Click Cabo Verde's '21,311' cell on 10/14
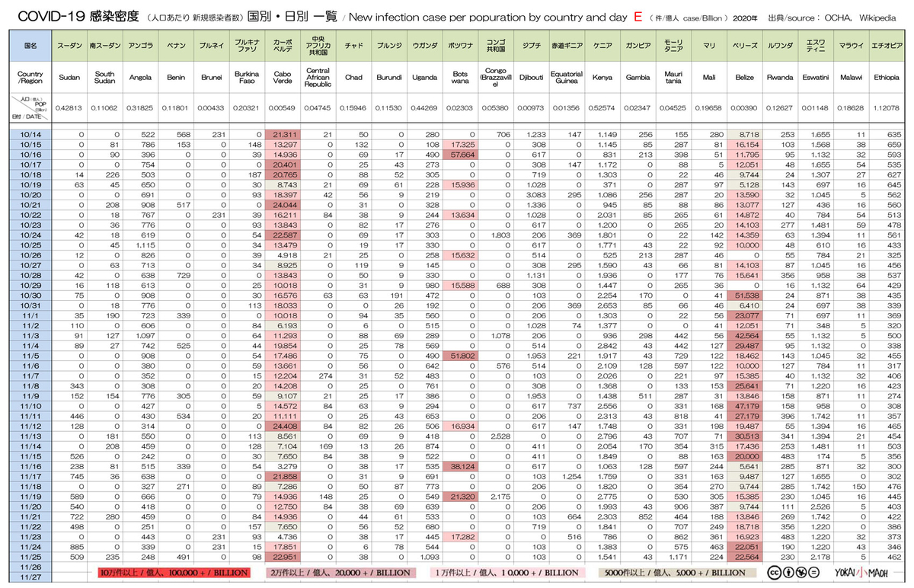Viewport: 914px width, 588px height. pyautogui.click(x=283, y=133)
